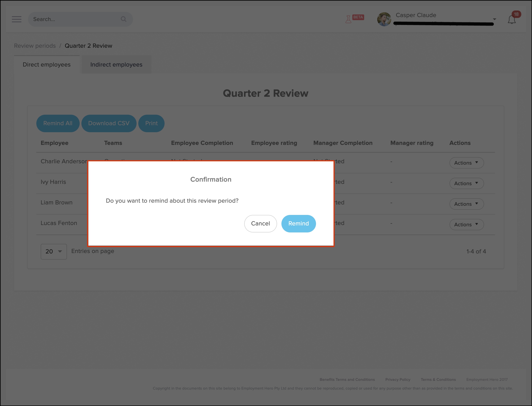Open Actions dropdown for Charlie Anderson
Screen dimensions: 532x406
coord(466,163)
